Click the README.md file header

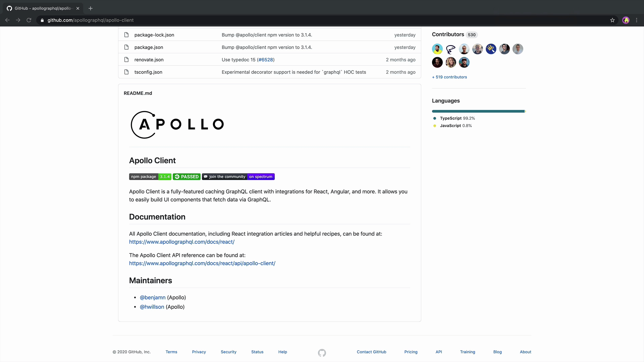138,93
